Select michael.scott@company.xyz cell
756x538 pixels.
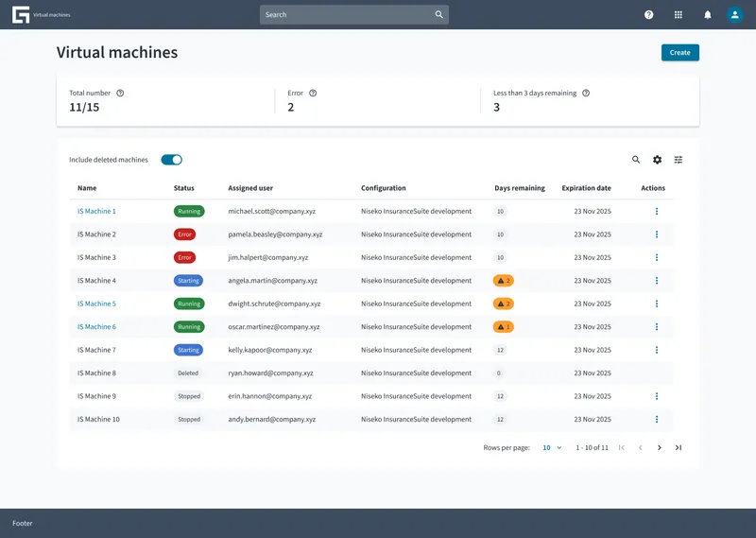coord(271,212)
